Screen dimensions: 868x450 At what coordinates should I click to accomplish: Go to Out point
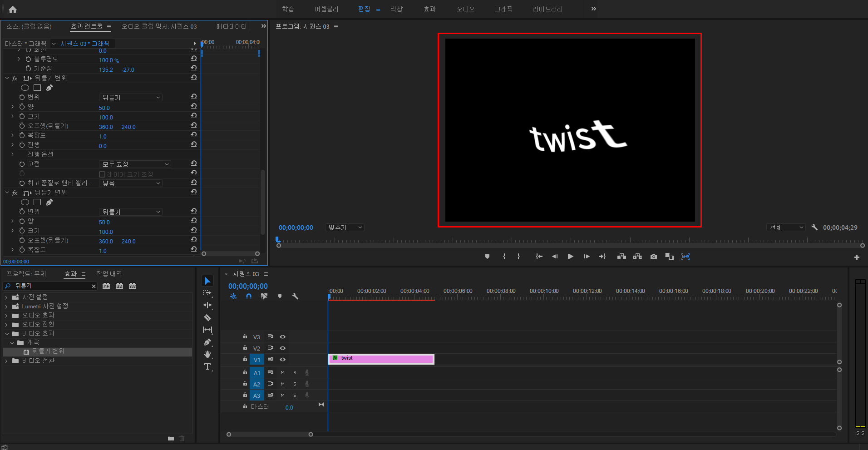tap(602, 257)
